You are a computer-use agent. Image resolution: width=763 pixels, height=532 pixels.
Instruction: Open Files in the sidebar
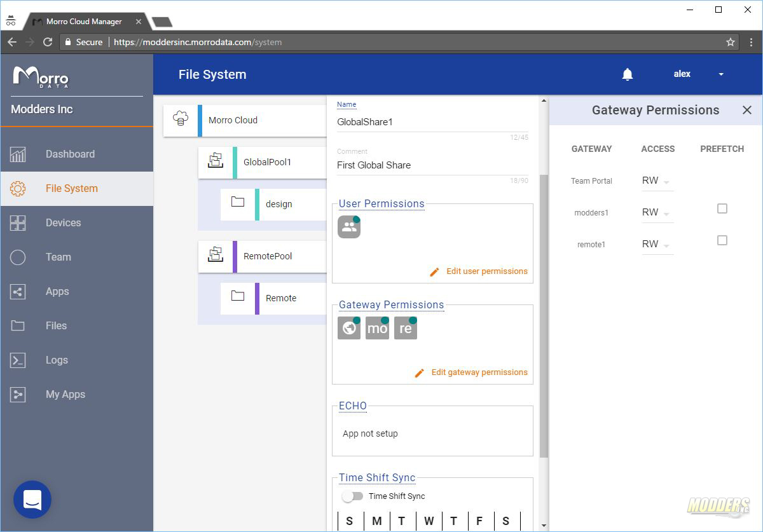[x=77, y=326]
